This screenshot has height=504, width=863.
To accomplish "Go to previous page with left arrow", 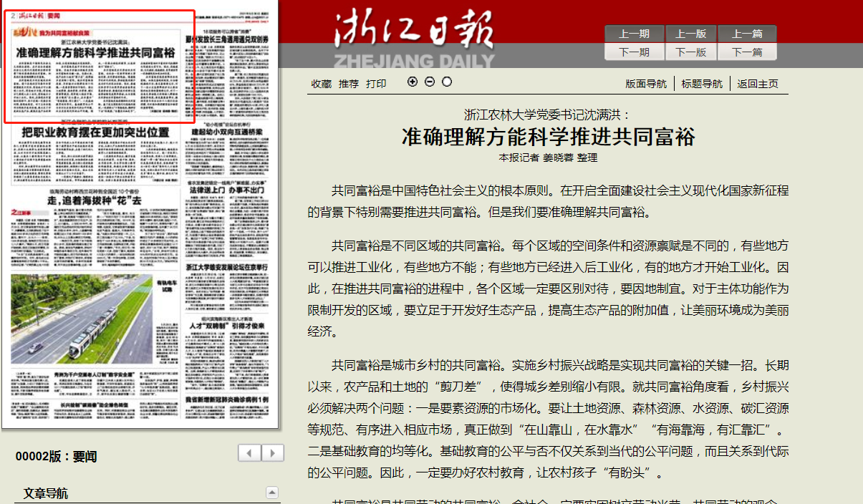I will click(x=250, y=453).
